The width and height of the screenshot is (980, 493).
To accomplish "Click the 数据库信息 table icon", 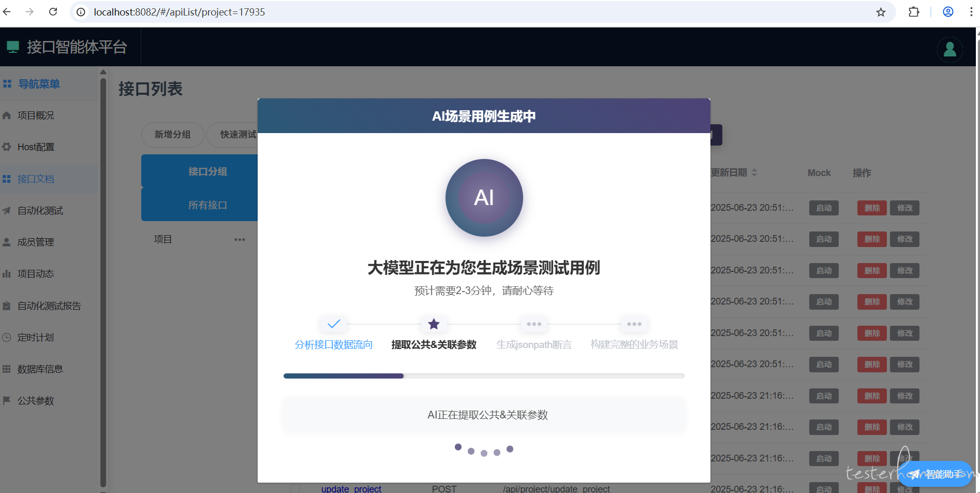I will (x=7, y=369).
